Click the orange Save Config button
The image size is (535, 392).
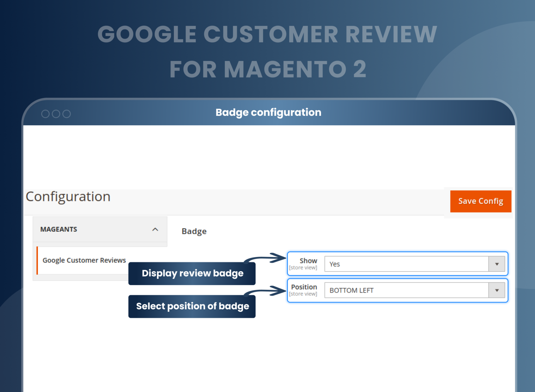coord(481,201)
